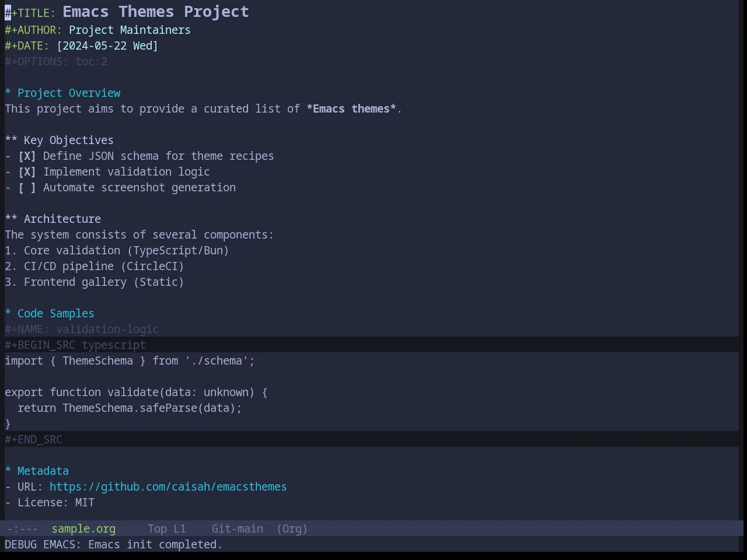Viewport: 747px width, 560px height.
Task: Open the github.com/caisah/emacsthemes link
Action: [168, 487]
